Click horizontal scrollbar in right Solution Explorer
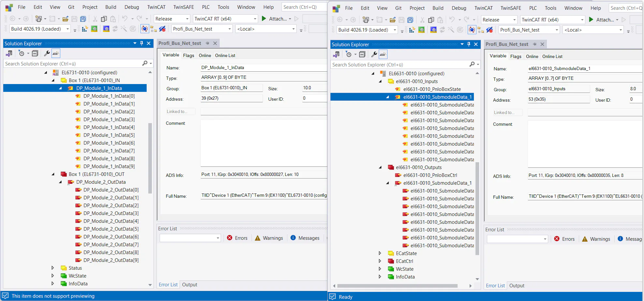 pos(397,286)
